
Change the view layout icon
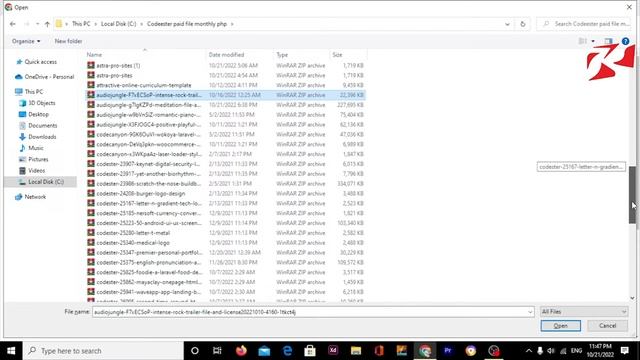tap(582, 41)
